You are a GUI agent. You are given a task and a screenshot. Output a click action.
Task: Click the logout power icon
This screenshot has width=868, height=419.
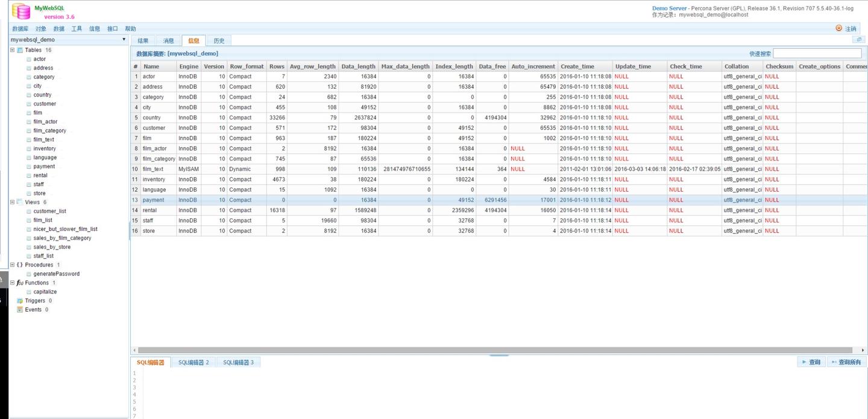pyautogui.click(x=839, y=28)
